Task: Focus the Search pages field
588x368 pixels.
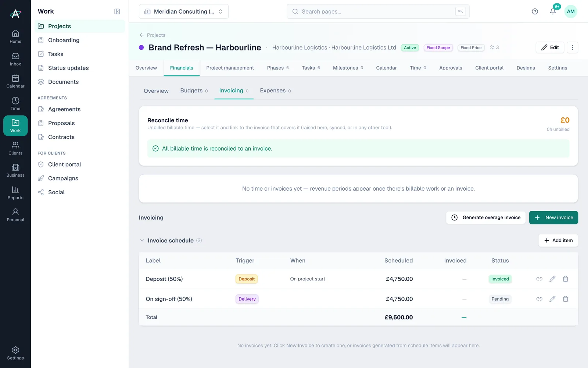Action: [x=378, y=11]
